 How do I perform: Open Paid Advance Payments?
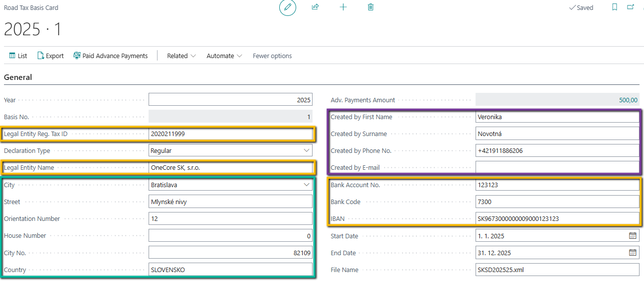(110, 56)
